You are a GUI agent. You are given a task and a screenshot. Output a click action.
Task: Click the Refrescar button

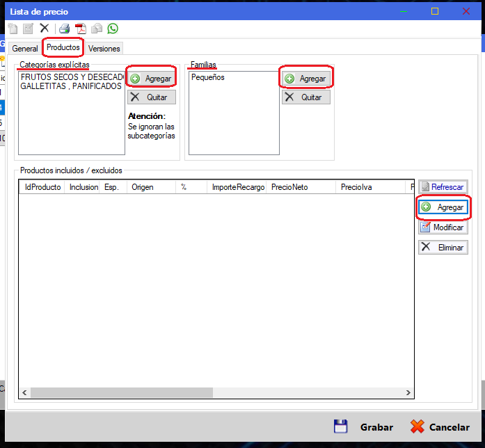click(443, 187)
